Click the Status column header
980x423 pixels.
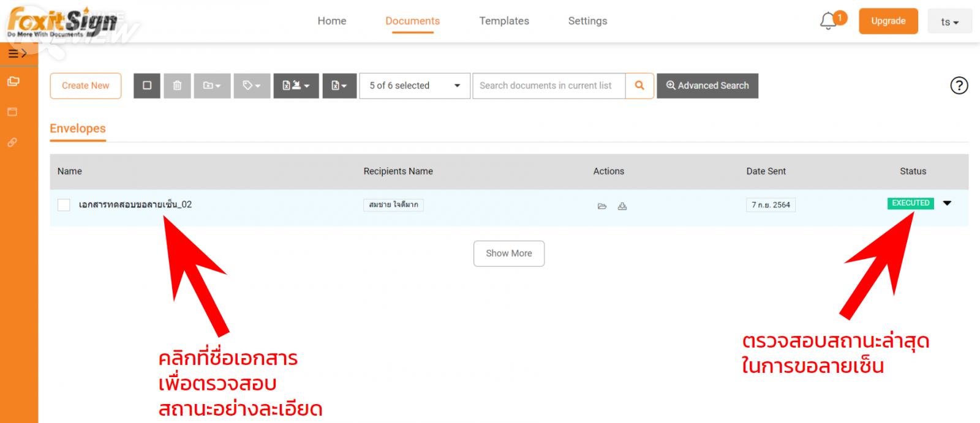pos(913,171)
